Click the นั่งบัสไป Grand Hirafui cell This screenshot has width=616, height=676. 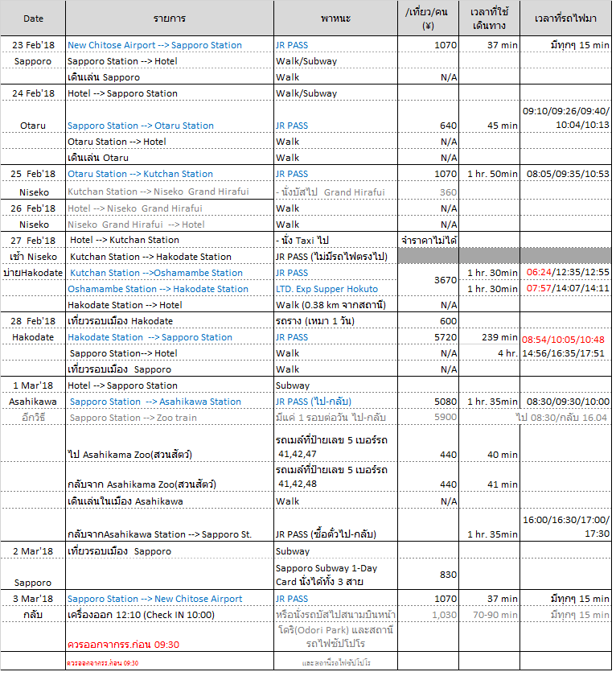click(335, 192)
